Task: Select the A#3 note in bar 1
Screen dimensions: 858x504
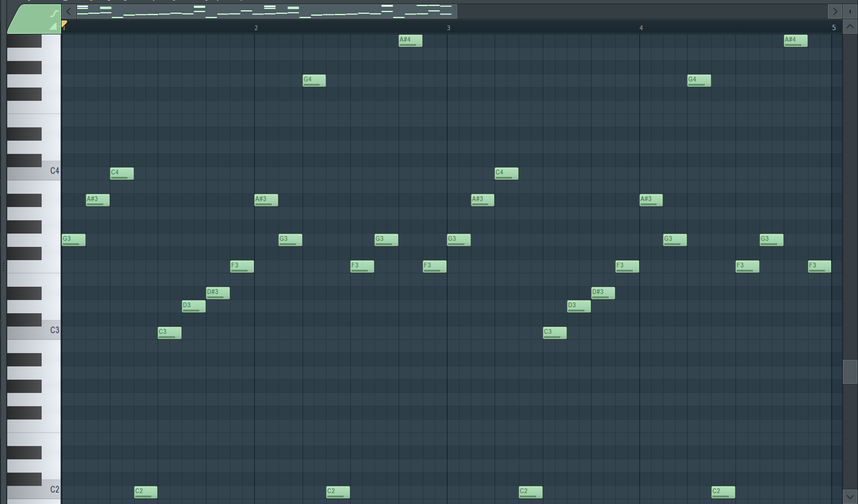Action: coord(98,200)
